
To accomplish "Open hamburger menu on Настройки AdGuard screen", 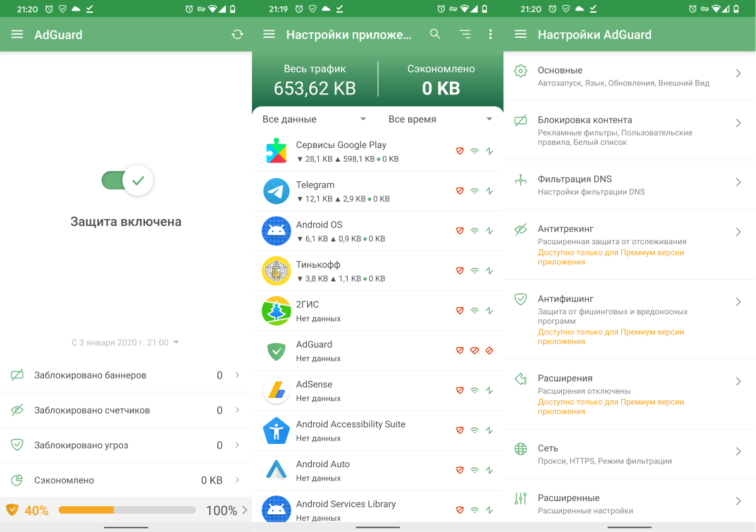I will tap(520, 35).
